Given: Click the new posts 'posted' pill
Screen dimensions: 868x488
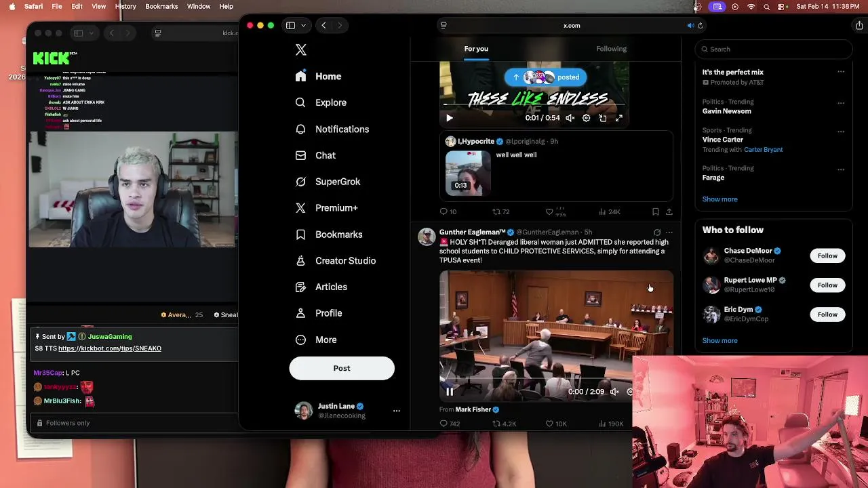Looking at the screenshot, I should click(x=546, y=77).
